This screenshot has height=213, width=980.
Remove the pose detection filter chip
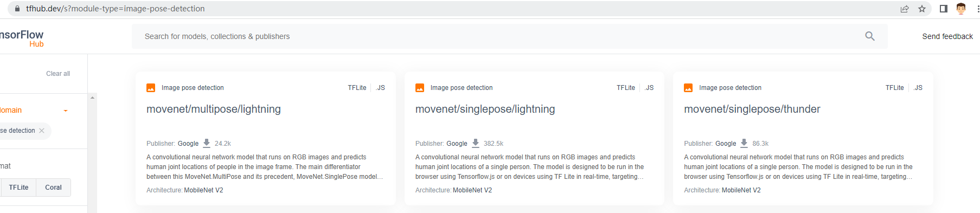pyautogui.click(x=42, y=131)
